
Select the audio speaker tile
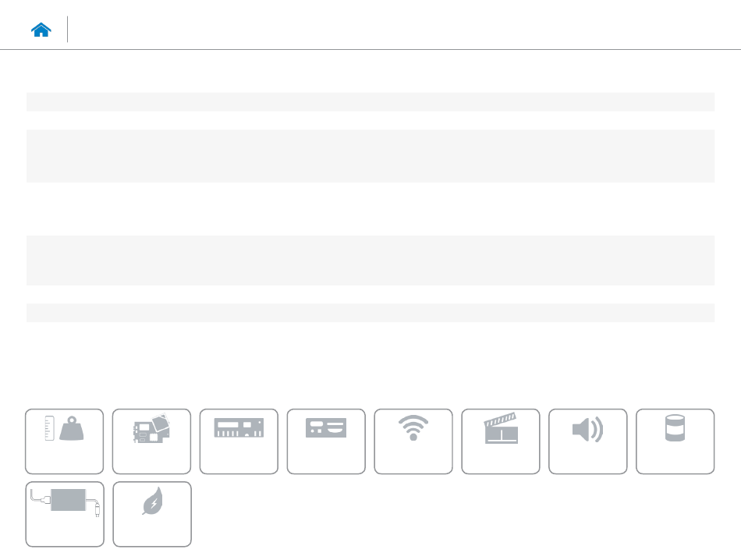pyautogui.click(x=588, y=441)
